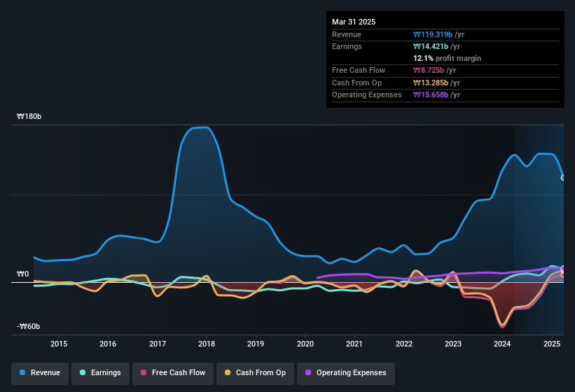Hide the Operating Expenses series
Viewport: 575px width, 392px height.
(x=345, y=373)
